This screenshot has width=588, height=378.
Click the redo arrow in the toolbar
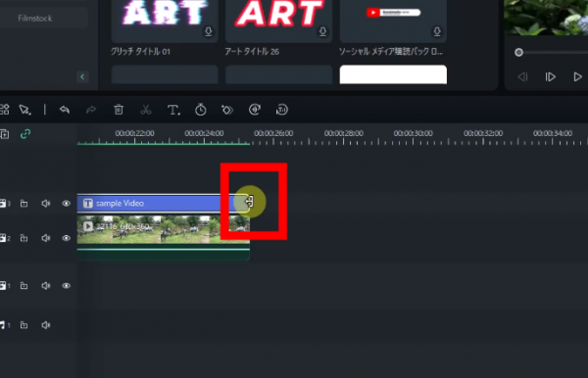91,110
